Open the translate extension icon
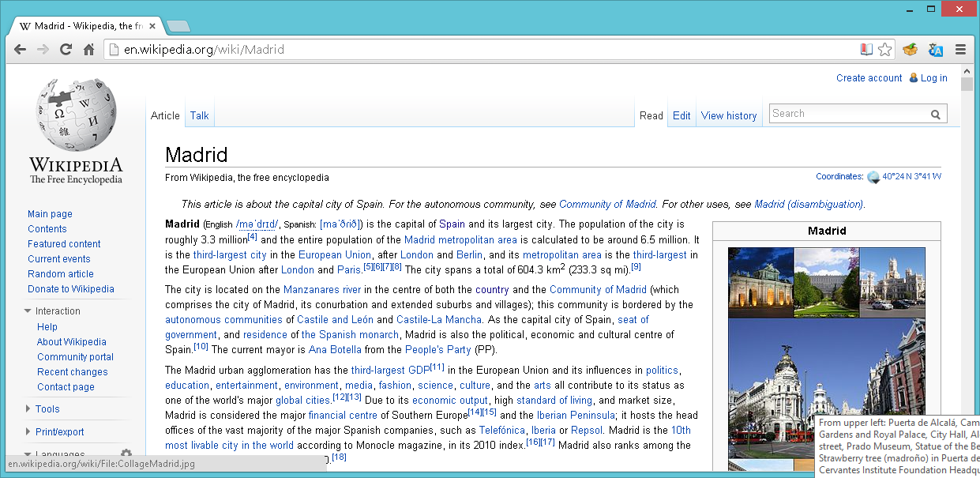 click(x=936, y=50)
